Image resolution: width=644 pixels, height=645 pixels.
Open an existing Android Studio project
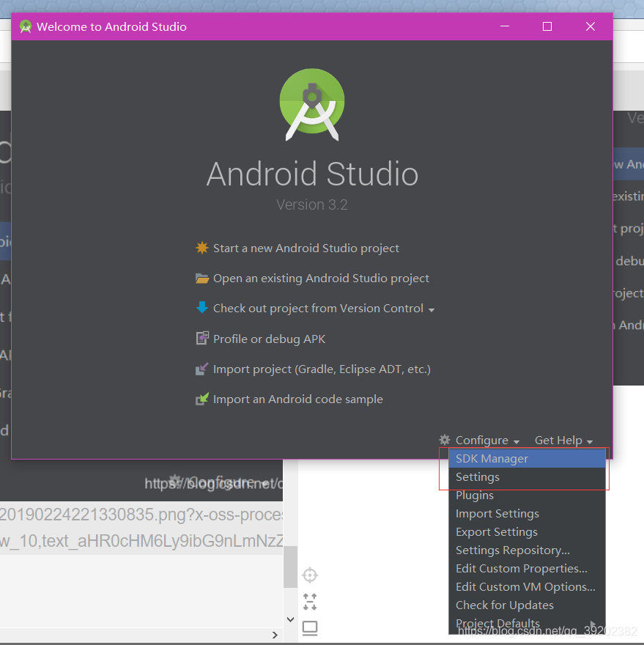(321, 279)
